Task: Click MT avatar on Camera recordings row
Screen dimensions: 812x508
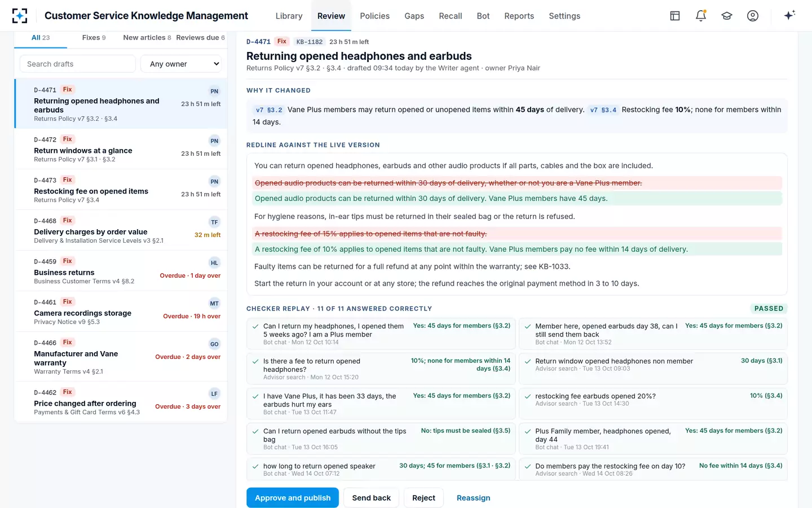Action: [x=214, y=304]
